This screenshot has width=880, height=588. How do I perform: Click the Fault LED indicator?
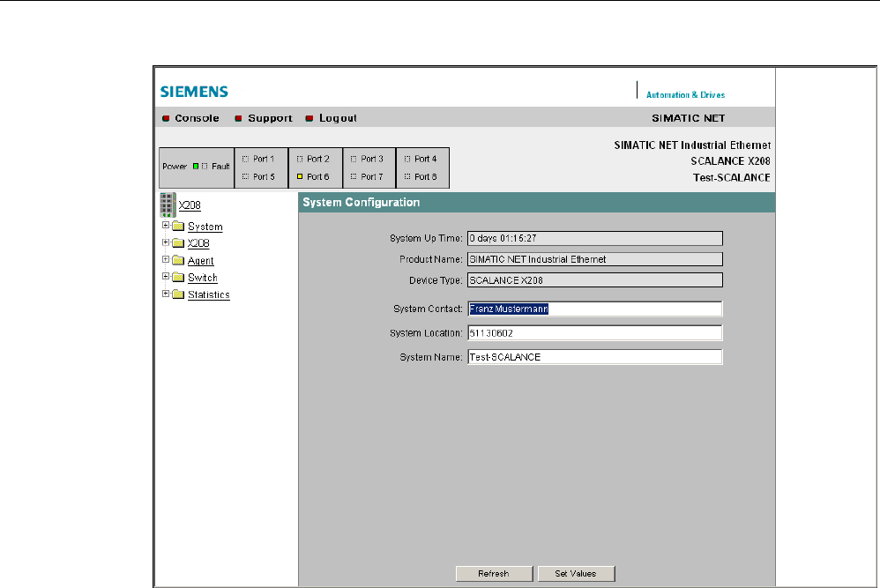click(x=205, y=166)
